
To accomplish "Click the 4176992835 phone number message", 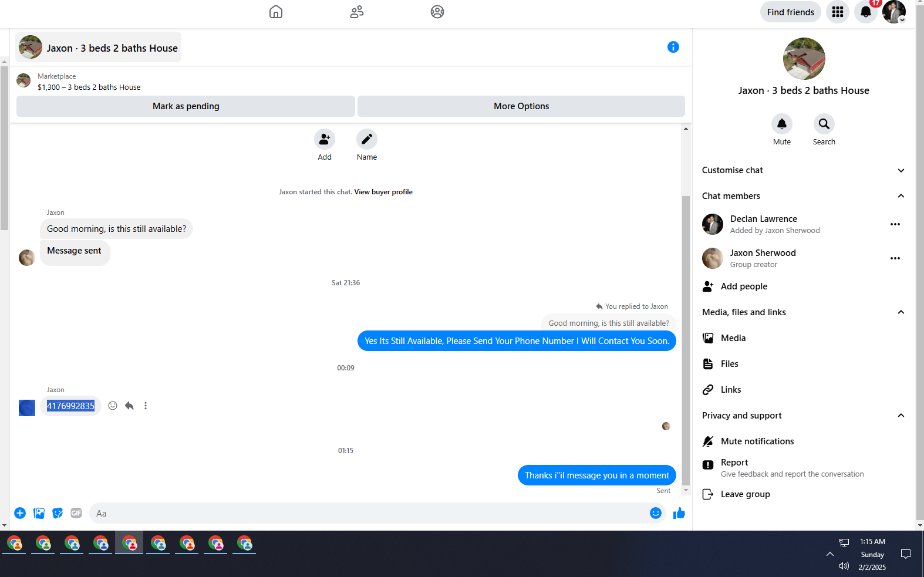I will click(x=70, y=406).
